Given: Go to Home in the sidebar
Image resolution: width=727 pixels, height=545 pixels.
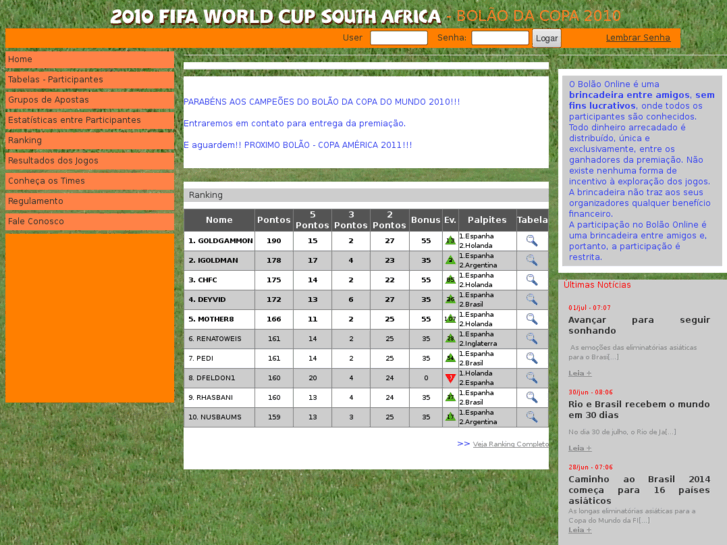Looking at the screenshot, I should [89, 59].
